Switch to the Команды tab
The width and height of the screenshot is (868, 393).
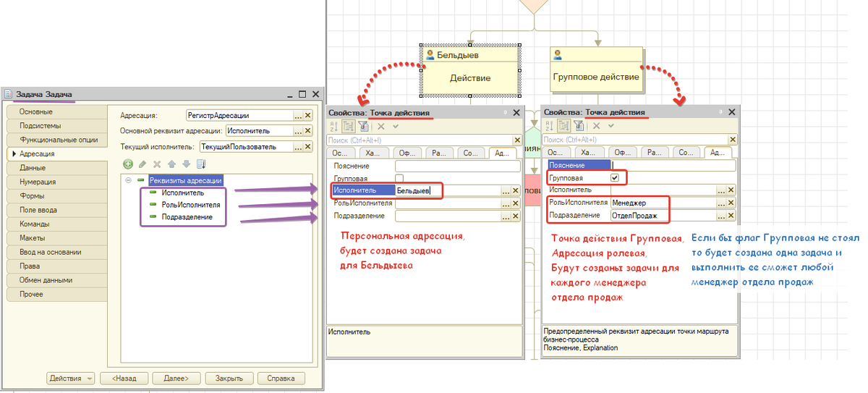click(x=56, y=224)
